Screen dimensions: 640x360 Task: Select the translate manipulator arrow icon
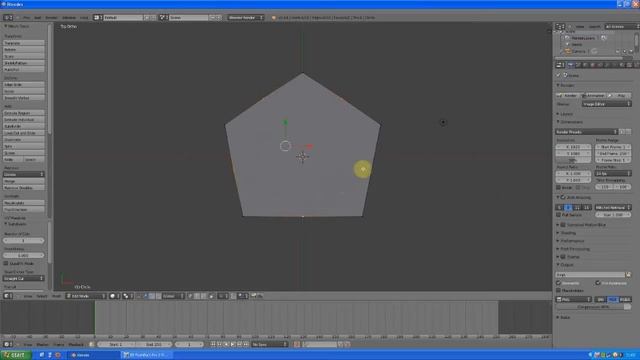[146, 296]
